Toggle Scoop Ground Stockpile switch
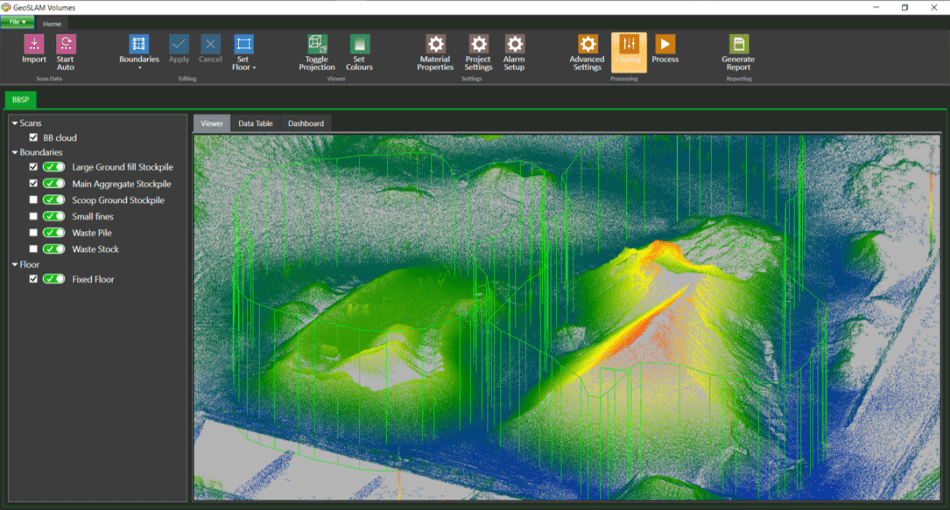 (x=54, y=199)
